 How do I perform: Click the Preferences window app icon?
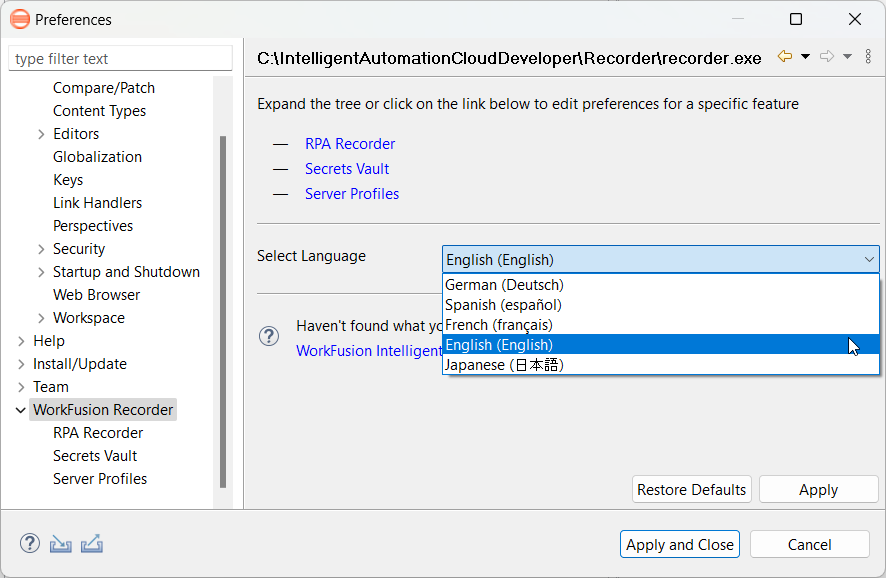[x=20, y=19]
